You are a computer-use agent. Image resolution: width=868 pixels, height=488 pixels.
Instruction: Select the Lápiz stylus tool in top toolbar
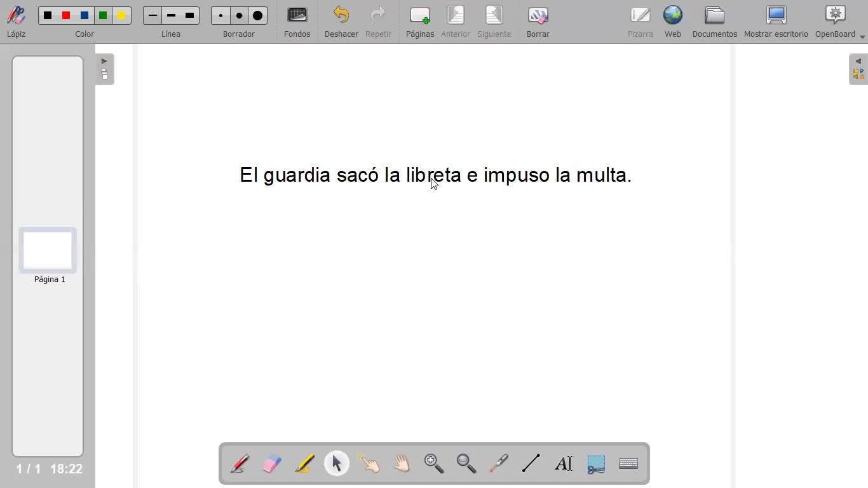coord(17,21)
